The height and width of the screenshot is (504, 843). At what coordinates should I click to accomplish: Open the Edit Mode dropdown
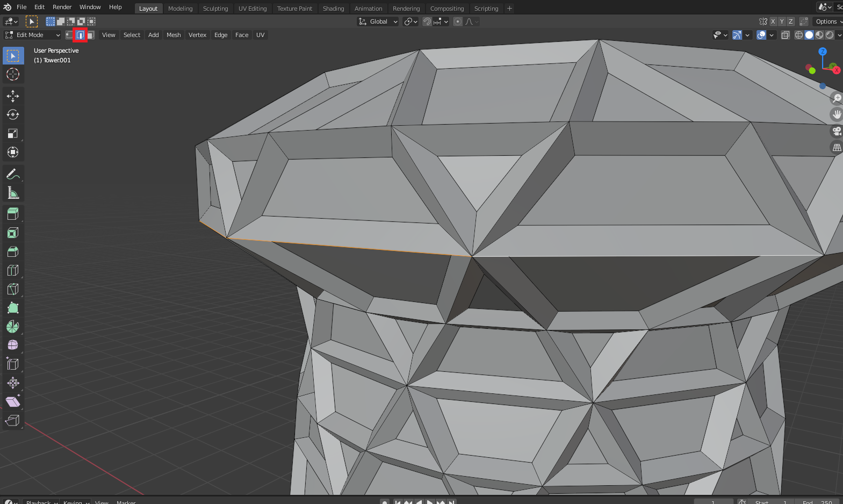pyautogui.click(x=32, y=35)
